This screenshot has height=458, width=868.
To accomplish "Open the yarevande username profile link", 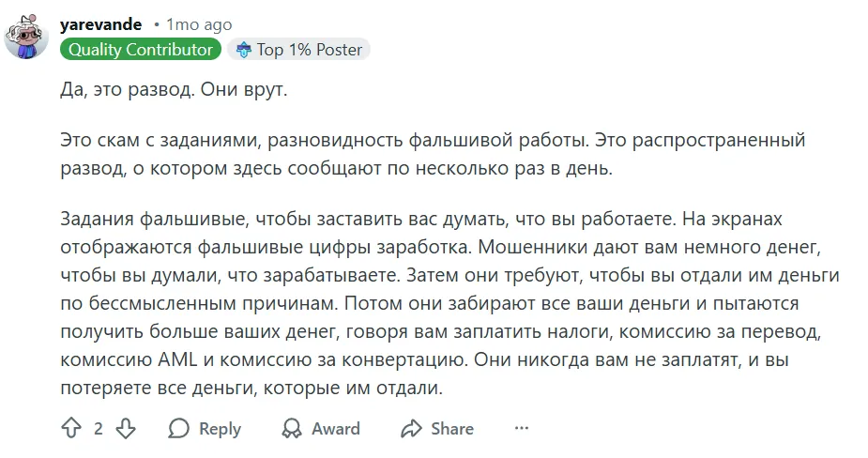I will tap(100, 25).
